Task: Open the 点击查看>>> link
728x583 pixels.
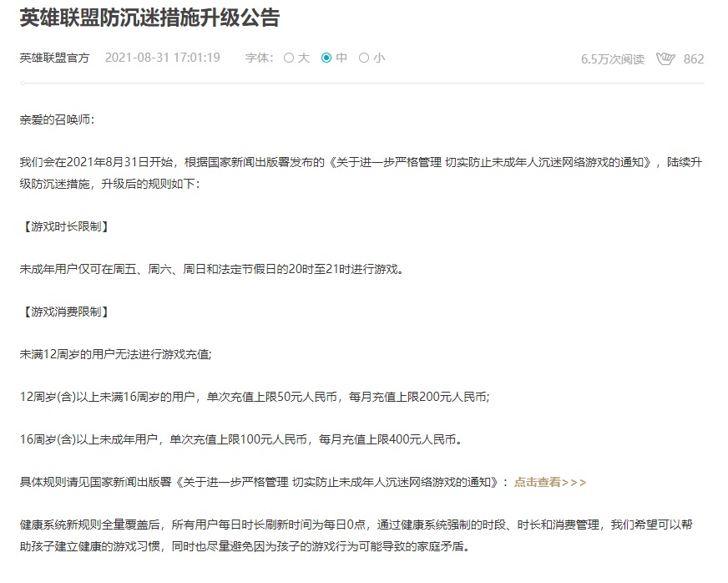Action: click(x=549, y=482)
